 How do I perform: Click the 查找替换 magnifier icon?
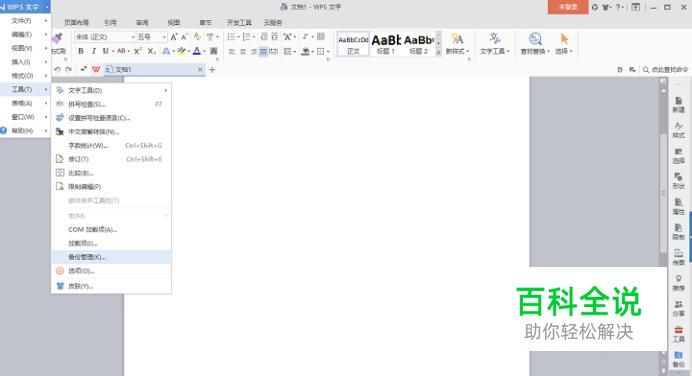point(535,39)
